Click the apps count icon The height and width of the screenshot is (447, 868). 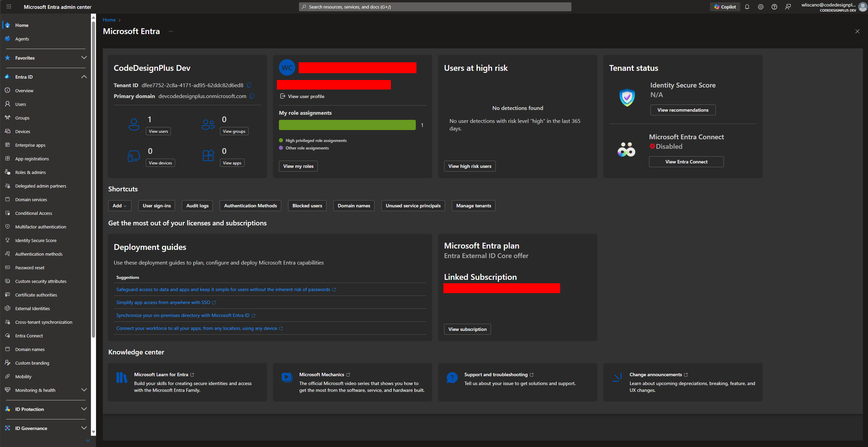(208, 156)
